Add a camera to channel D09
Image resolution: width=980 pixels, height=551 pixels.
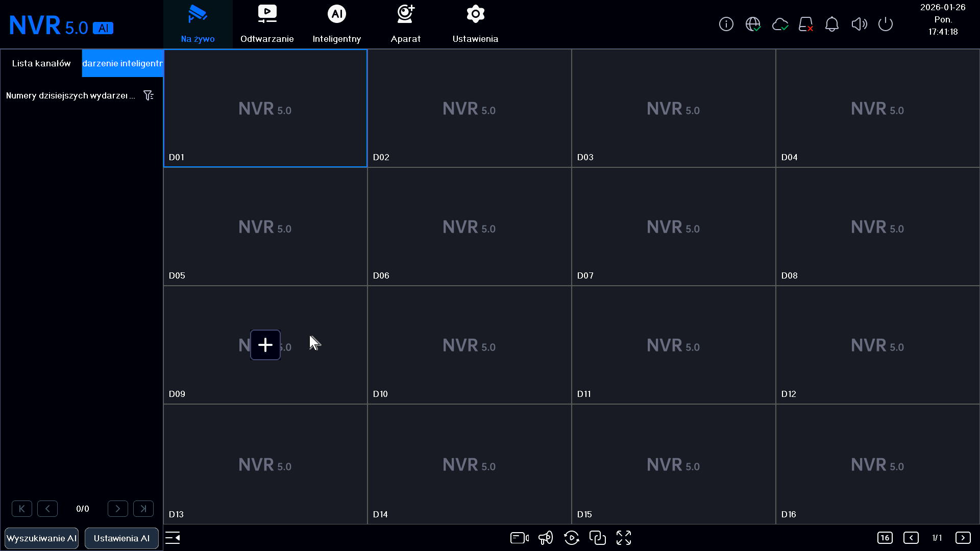tap(265, 345)
